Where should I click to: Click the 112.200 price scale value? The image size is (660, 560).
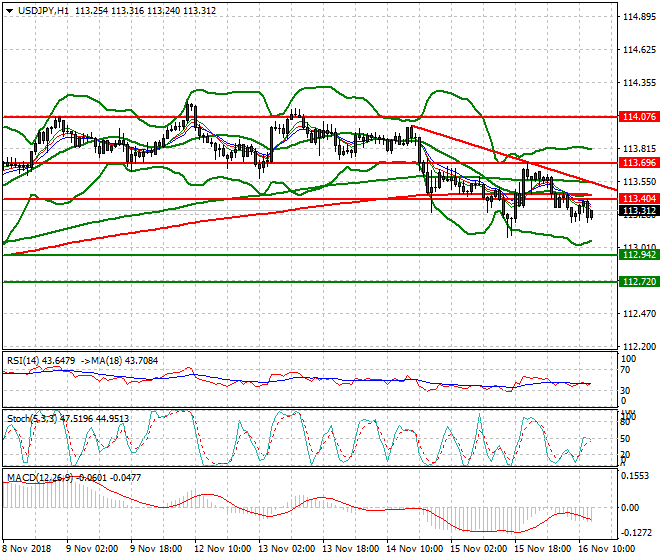click(x=639, y=347)
